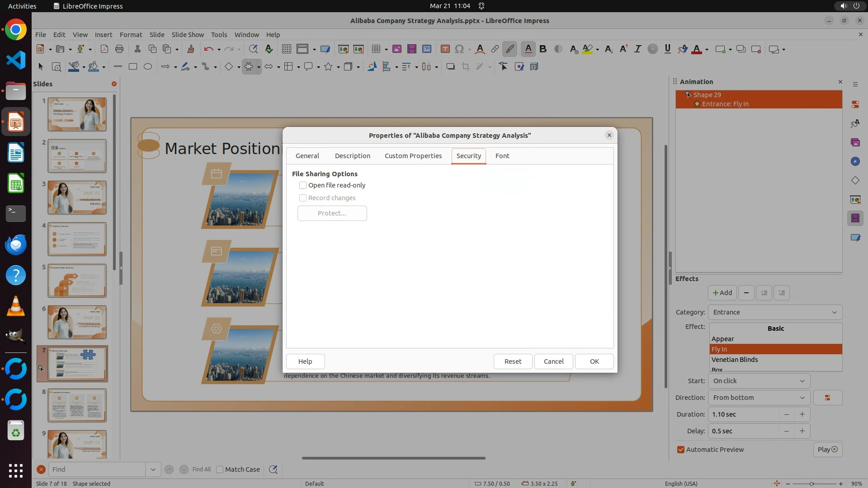Open the Start On click dropdown
The height and width of the screenshot is (488, 868).
pyautogui.click(x=759, y=381)
